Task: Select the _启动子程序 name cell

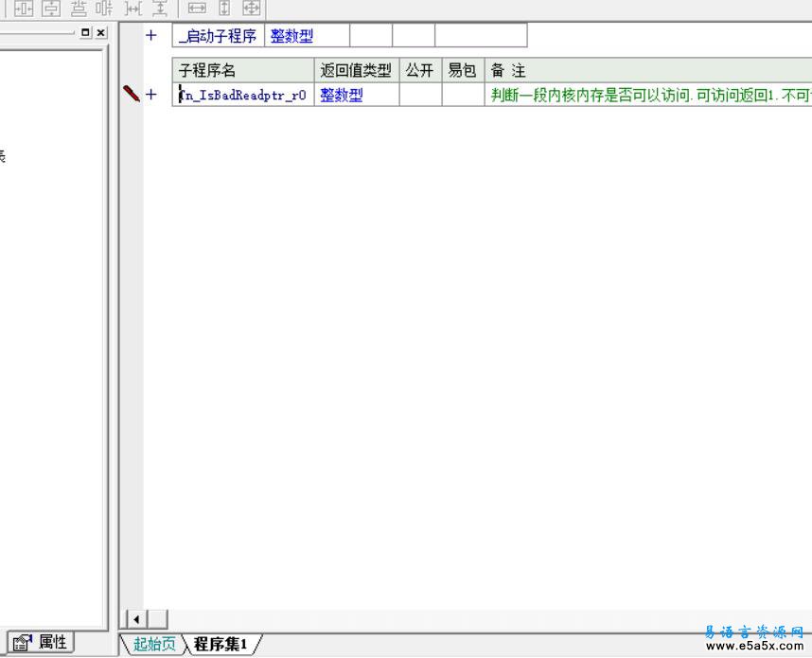Action: pos(218,36)
